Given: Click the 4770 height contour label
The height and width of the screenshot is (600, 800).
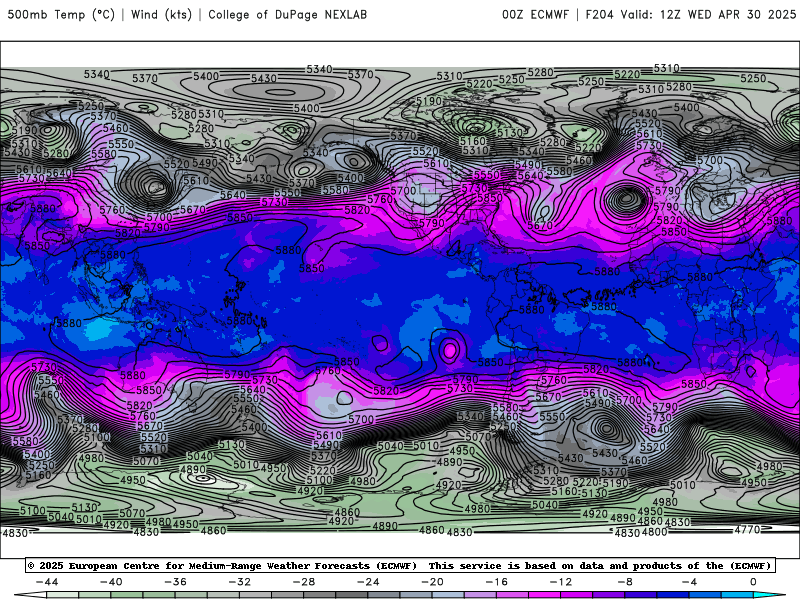Looking at the screenshot, I should pos(747,530).
